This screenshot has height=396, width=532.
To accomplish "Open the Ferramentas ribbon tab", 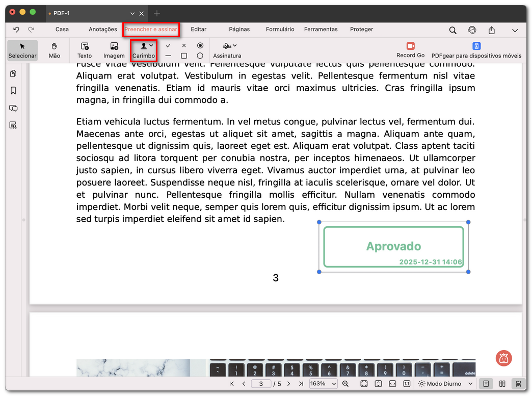I will pyautogui.click(x=321, y=30).
